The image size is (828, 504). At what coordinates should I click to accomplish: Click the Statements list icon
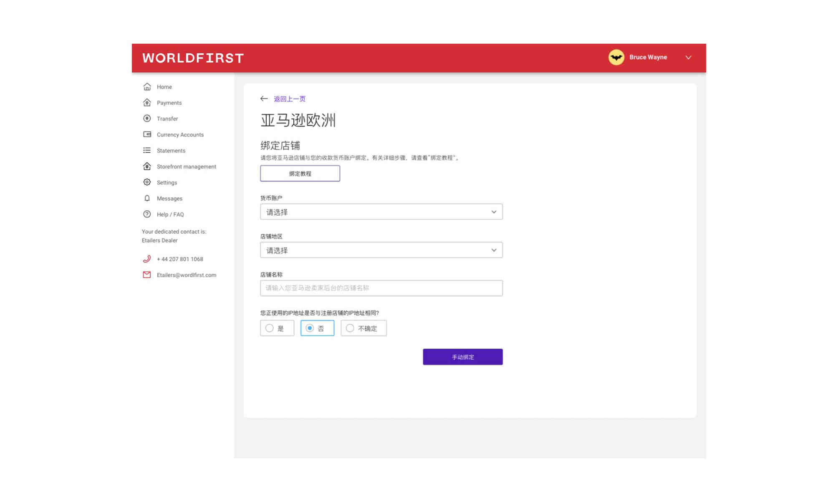coord(147,150)
